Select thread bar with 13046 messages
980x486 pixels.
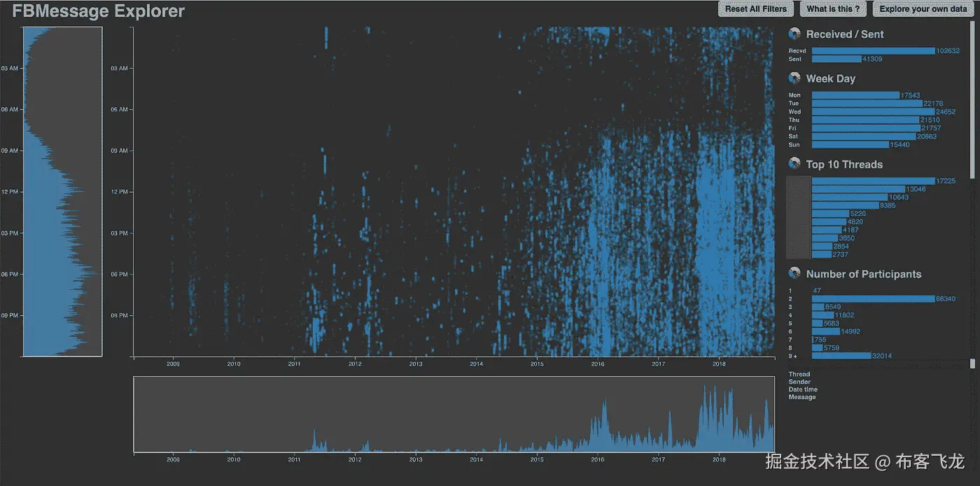point(858,189)
